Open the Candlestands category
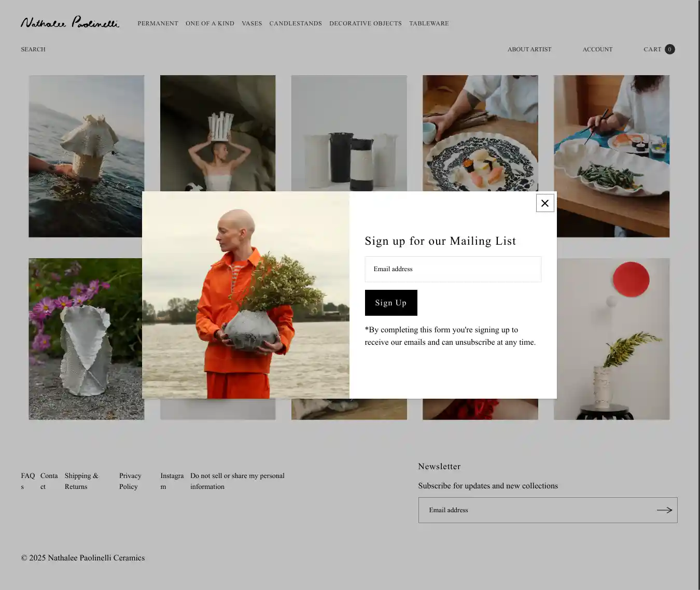This screenshot has height=590, width=700. tap(296, 23)
